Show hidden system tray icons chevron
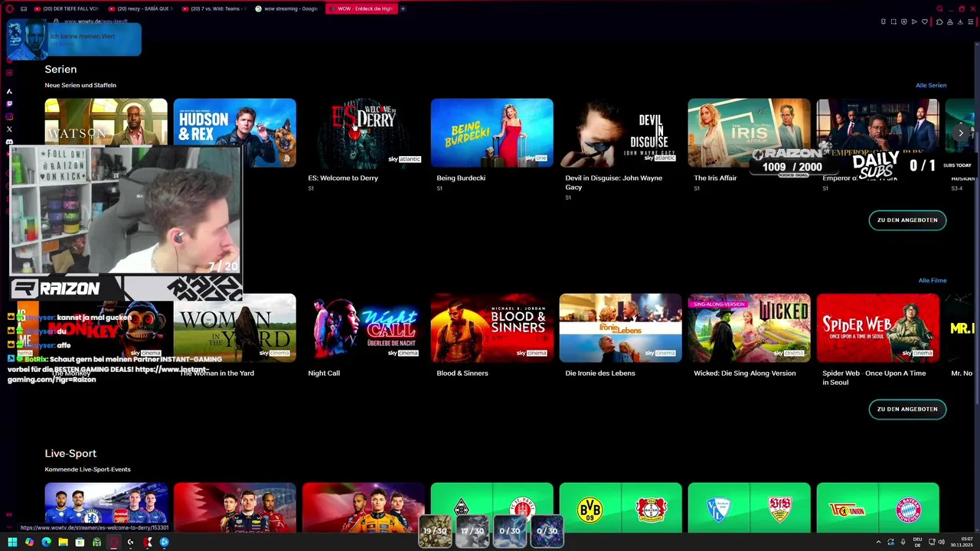 878,542
